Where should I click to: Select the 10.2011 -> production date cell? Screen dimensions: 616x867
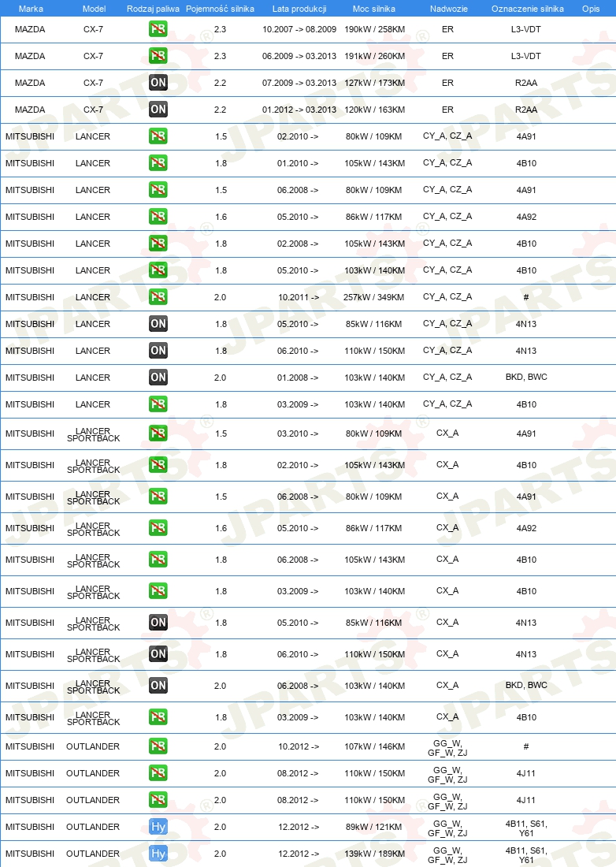pos(299,297)
